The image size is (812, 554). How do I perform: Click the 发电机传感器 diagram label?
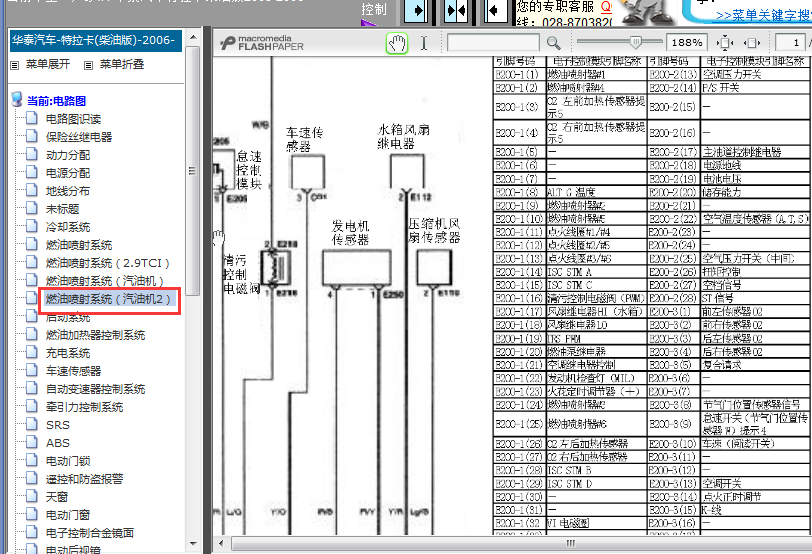tap(351, 232)
